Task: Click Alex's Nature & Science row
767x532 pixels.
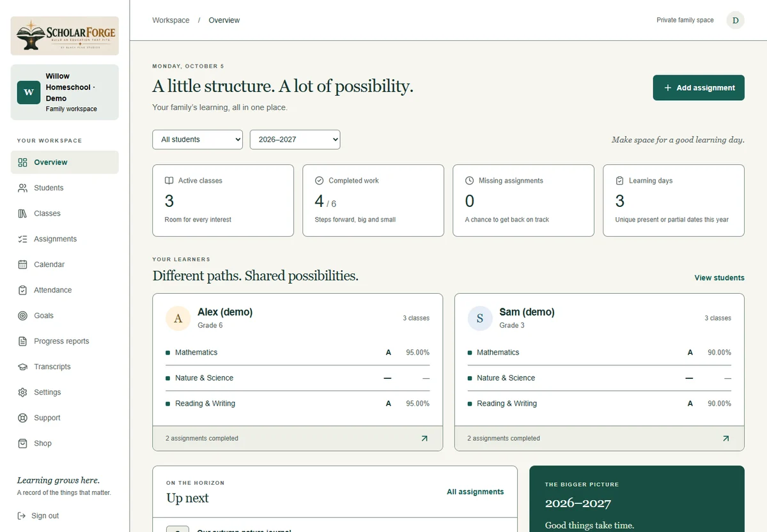Action: point(298,378)
